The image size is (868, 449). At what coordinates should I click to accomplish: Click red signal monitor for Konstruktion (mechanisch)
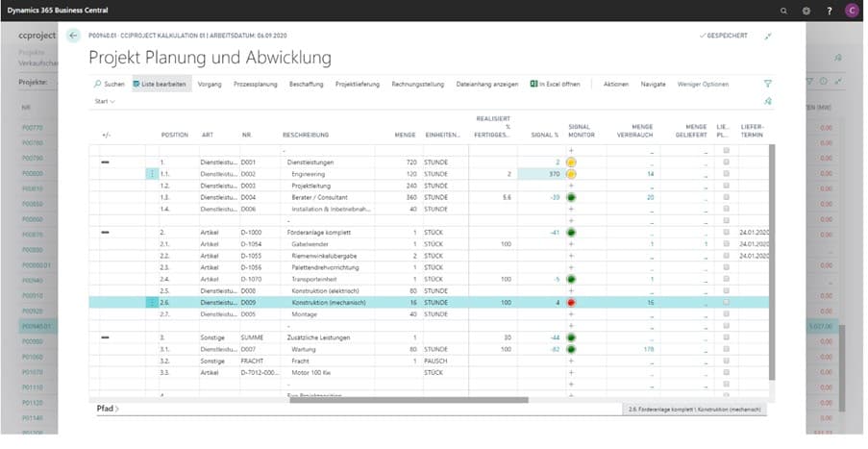571,302
